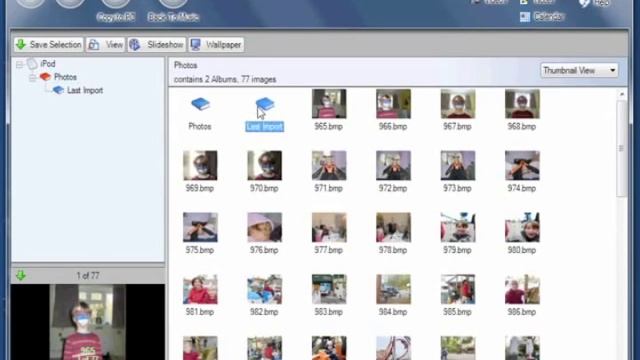Select thumbnail 967.bmp

pyautogui.click(x=458, y=104)
